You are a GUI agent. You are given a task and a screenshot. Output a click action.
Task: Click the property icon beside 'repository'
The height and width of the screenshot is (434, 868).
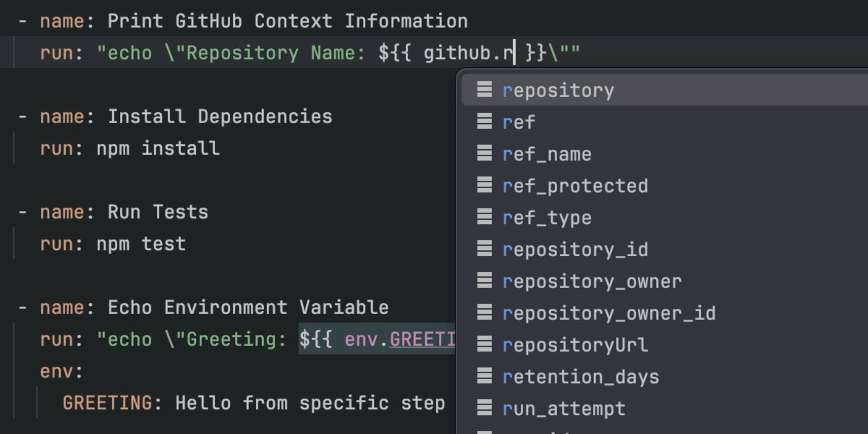484,89
